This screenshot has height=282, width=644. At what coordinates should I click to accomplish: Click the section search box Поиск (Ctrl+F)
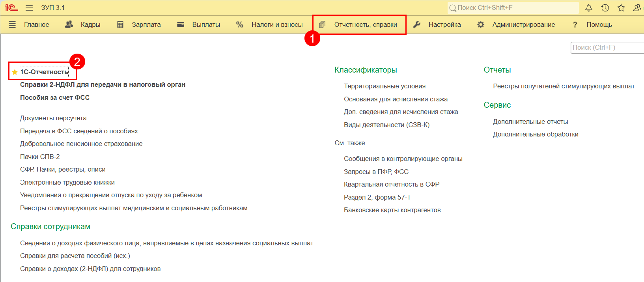tap(607, 48)
